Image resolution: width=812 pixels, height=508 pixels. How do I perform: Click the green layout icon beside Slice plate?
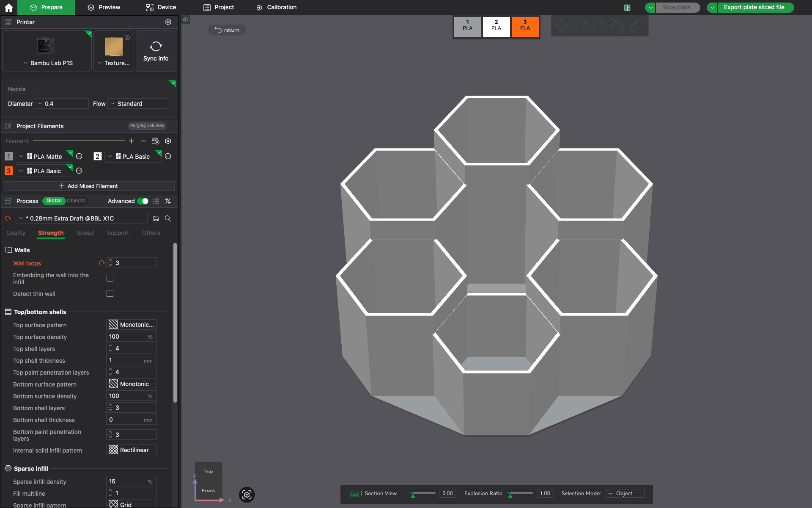[628, 7]
